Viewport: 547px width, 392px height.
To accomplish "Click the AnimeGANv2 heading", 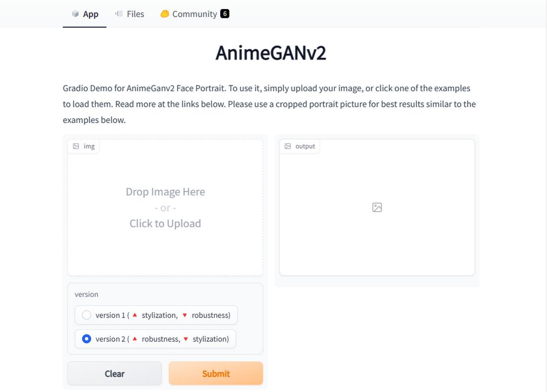I will pos(270,53).
